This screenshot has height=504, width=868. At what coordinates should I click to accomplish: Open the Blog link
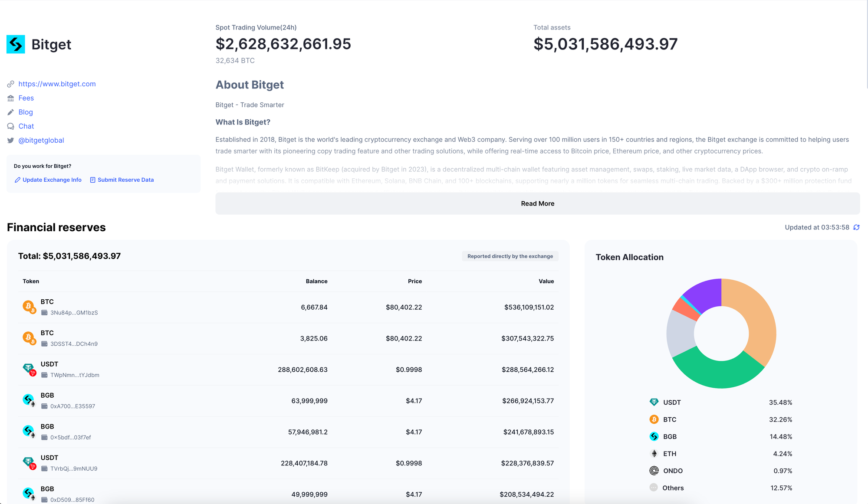[x=26, y=112]
